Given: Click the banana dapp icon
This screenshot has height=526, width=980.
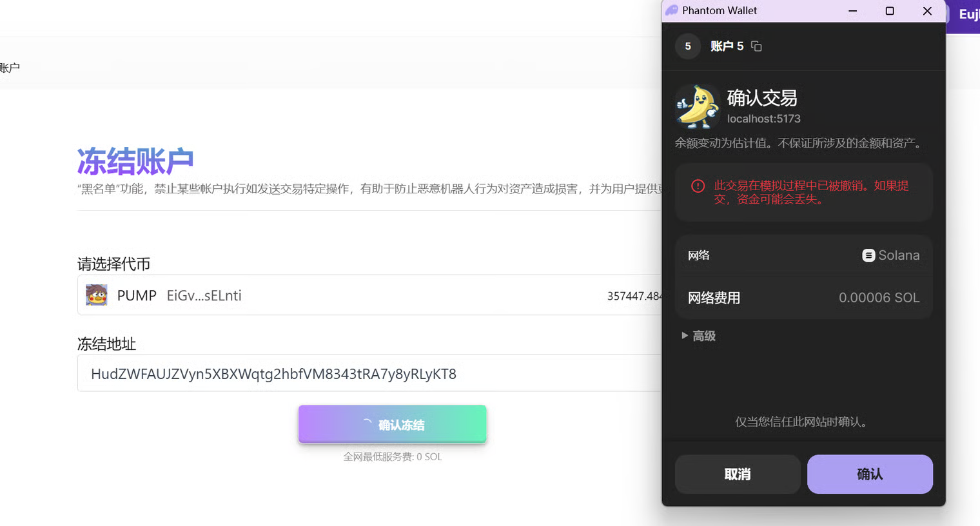Looking at the screenshot, I should pos(697,107).
